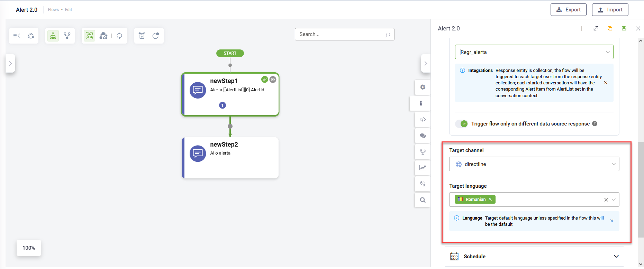Viewport: 644px width, 269px height.
Task: Dismiss the Integrations info message
Action: (606, 83)
